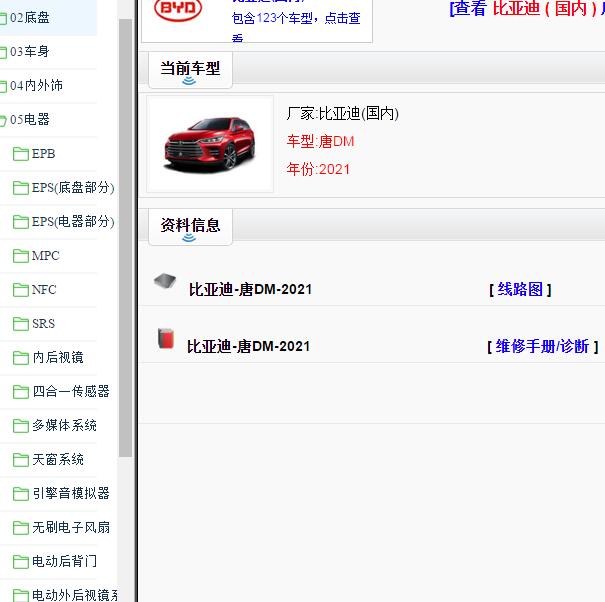605x602 pixels.
Task: Open the 查看 比亚迪(国内) link
Action: tap(527, 8)
